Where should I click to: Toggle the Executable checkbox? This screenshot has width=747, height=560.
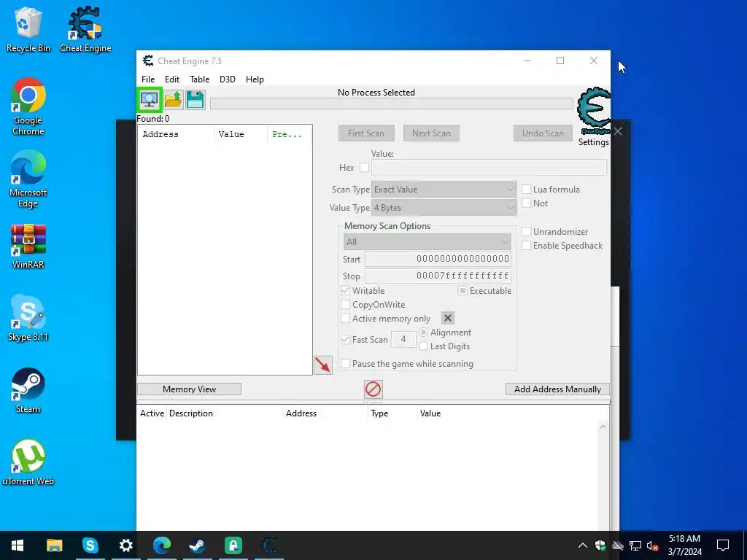pyautogui.click(x=462, y=290)
